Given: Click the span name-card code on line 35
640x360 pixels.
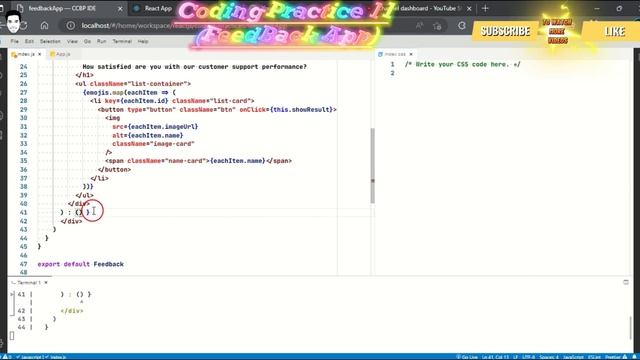Looking at the screenshot, I should pyautogui.click(x=198, y=161).
